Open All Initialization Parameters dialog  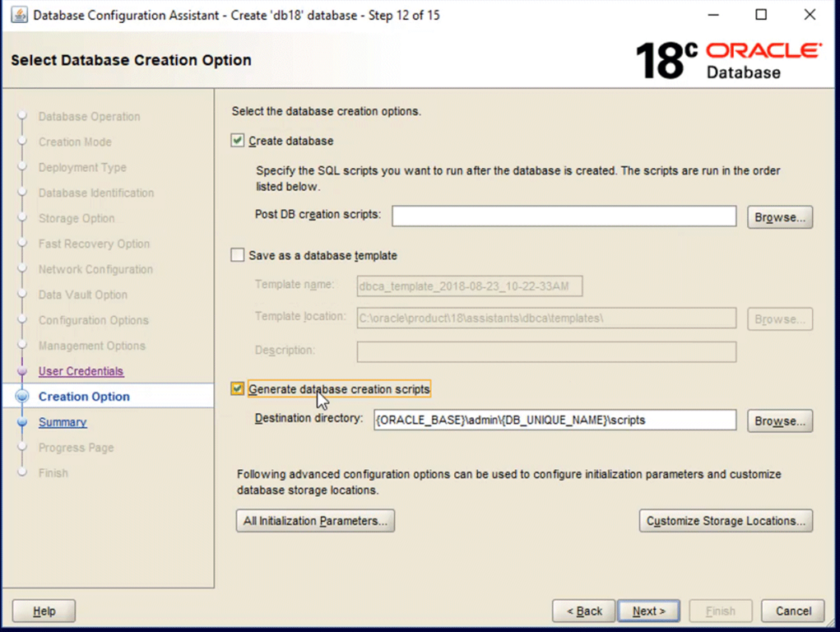tap(315, 521)
